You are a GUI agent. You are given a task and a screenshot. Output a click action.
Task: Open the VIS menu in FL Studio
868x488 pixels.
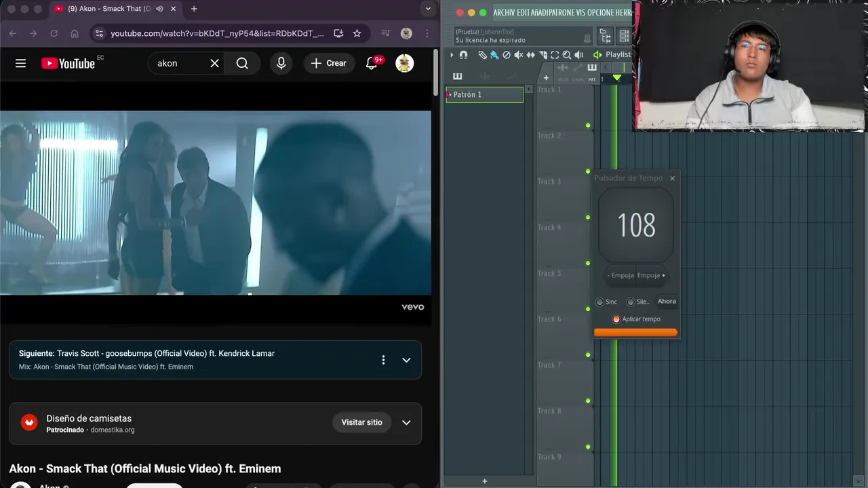pyautogui.click(x=581, y=12)
